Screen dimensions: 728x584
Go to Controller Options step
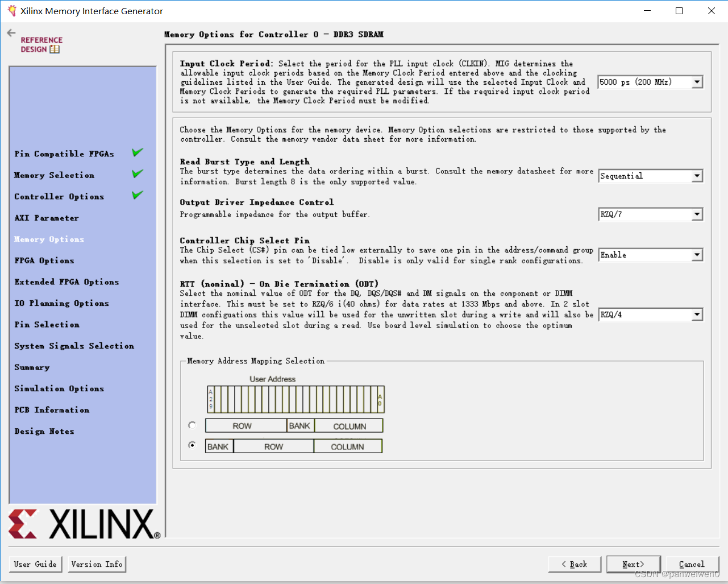click(x=59, y=197)
